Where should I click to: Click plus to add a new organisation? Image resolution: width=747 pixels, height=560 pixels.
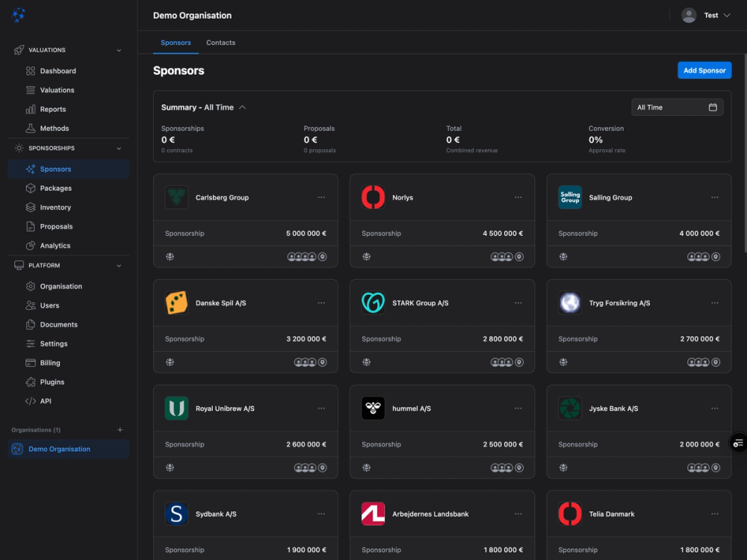pos(120,429)
